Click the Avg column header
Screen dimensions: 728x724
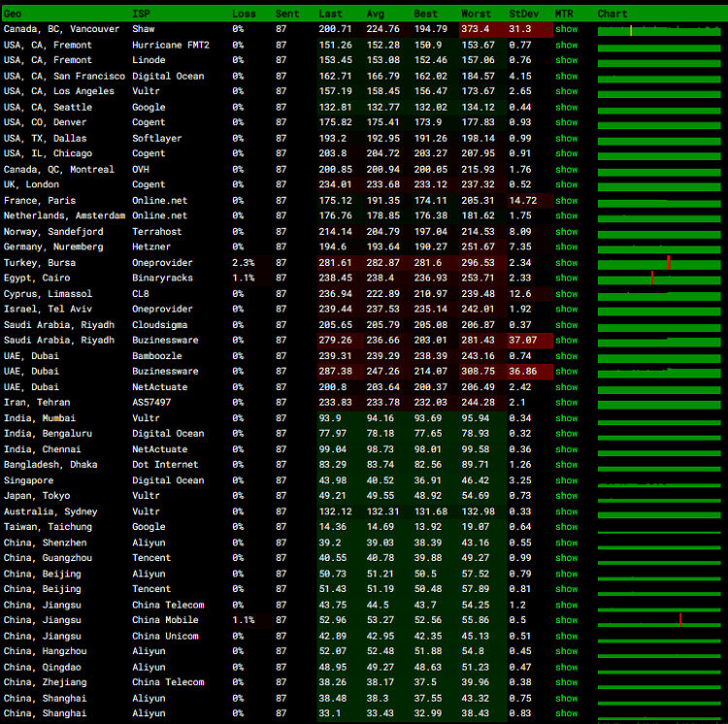pyautogui.click(x=375, y=14)
